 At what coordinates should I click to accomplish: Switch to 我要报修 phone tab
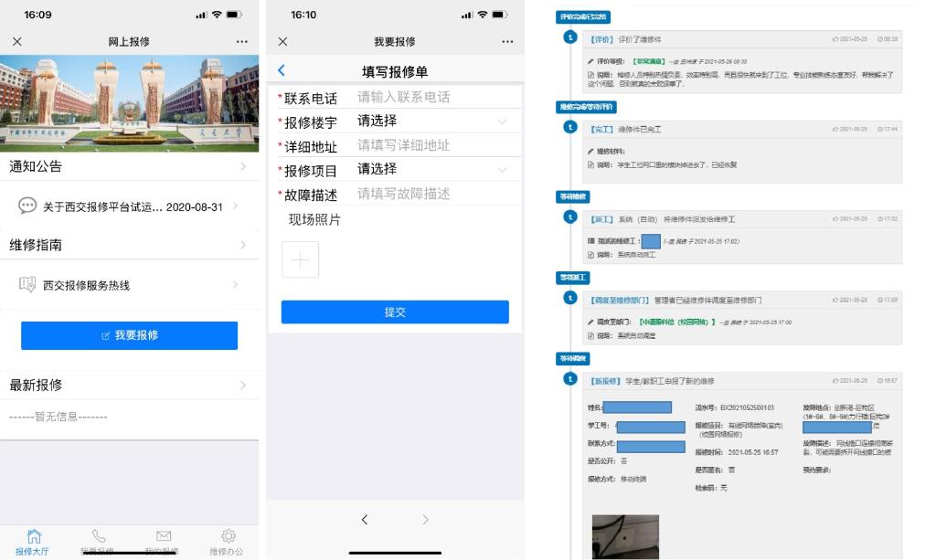(x=98, y=540)
